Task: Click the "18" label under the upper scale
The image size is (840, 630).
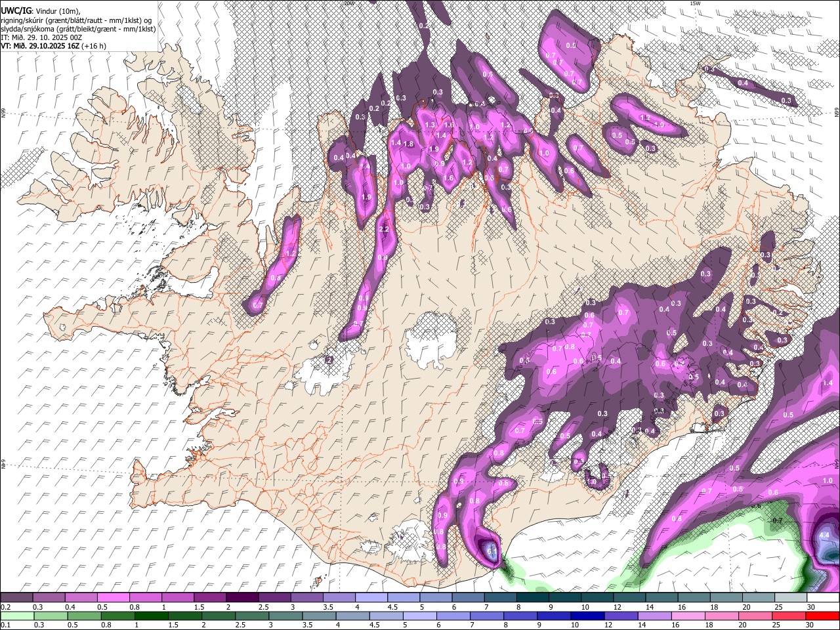Action: coord(714,607)
